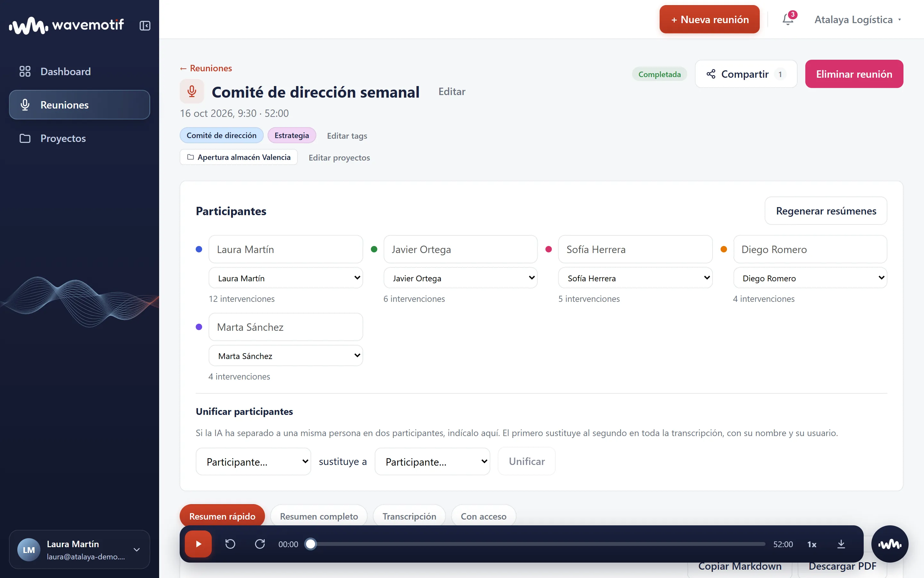Change the 1x playback speed
Screen dimensions: 924x578
tap(812, 544)
